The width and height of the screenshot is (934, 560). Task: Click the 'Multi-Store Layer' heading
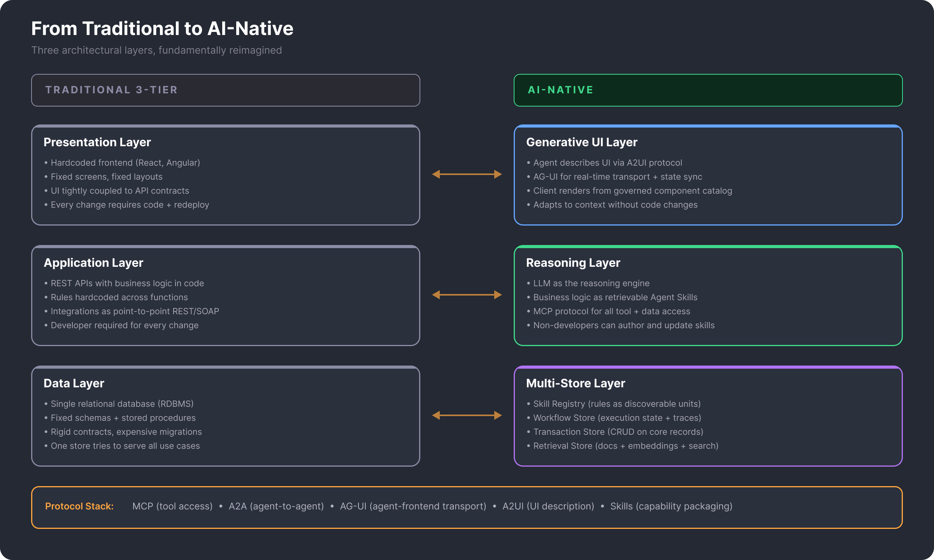[x=576, y=383]
